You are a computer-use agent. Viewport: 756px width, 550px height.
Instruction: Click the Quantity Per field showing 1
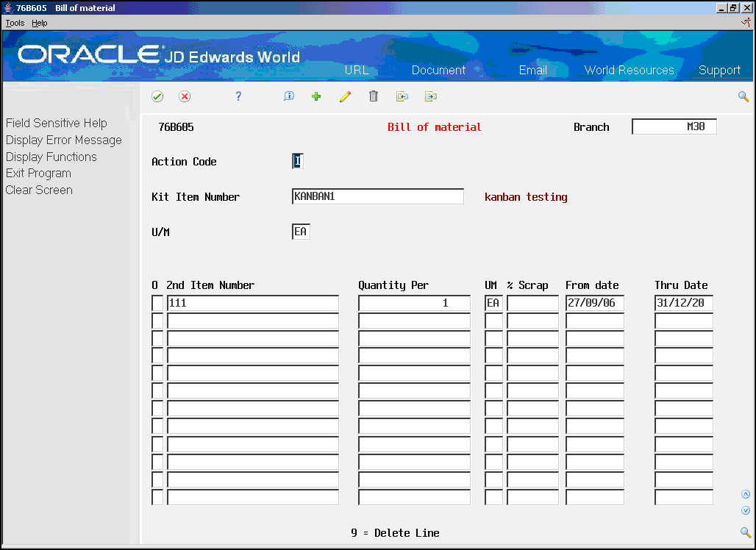(414, 303)
